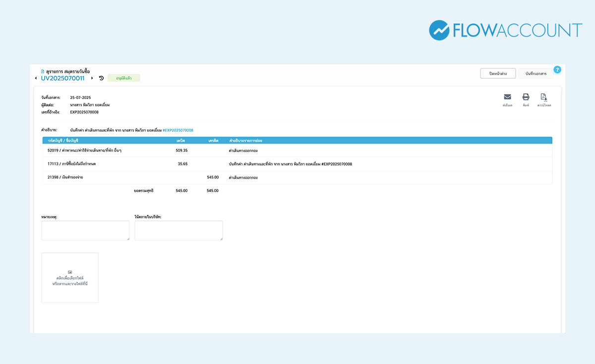
Task: Click into the หมายเหตุ notes text box
Action: [85, 231]
